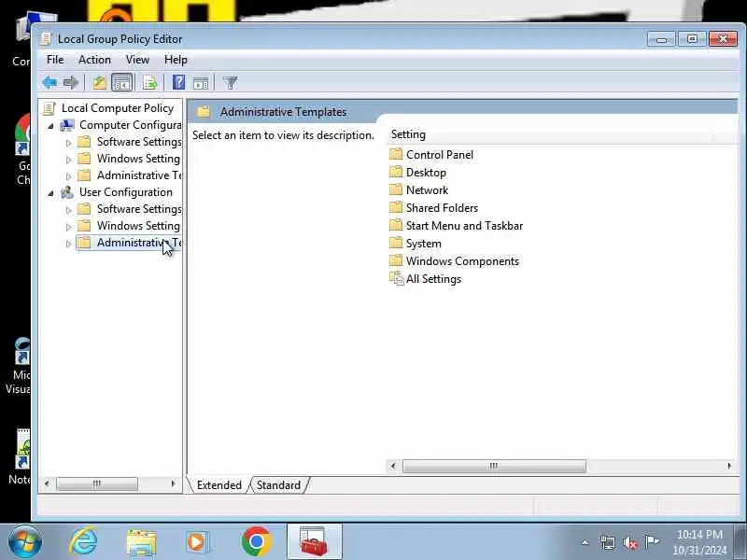Click the tree pane scroll right arrow
Screen dimensions: 747x560
pyautogui.click(x=173, y=483)
